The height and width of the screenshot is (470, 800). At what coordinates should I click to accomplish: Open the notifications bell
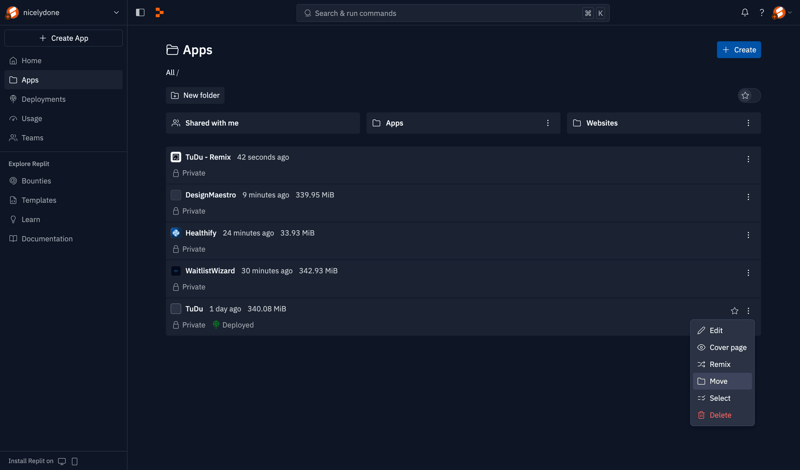745,12
